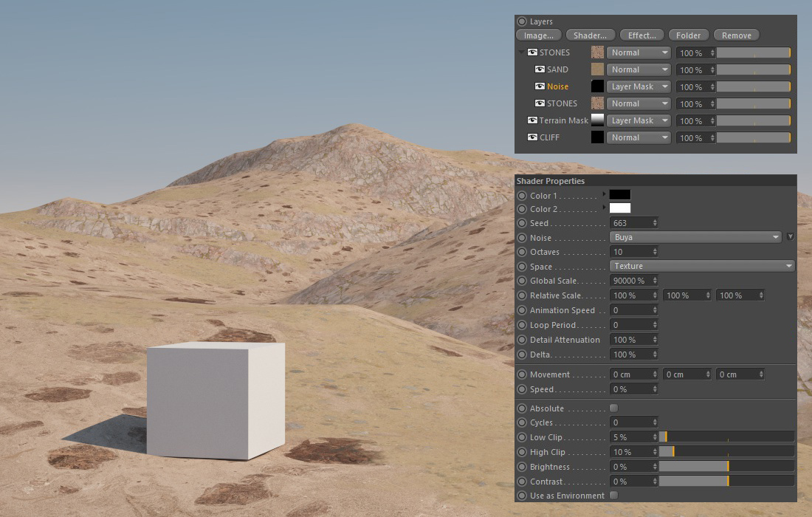Toggle visibility of the Noise layer
This screenshot has width=812, height=517.
(540, 86)
